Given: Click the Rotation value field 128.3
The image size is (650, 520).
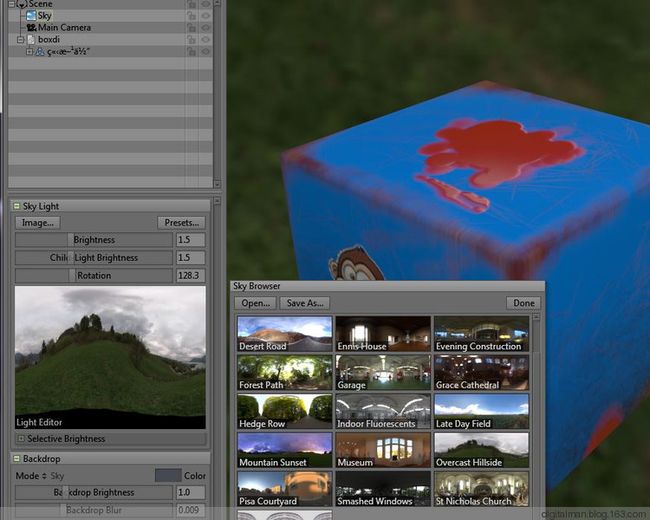Looking at the screenshot, I should tap(190, 275).
